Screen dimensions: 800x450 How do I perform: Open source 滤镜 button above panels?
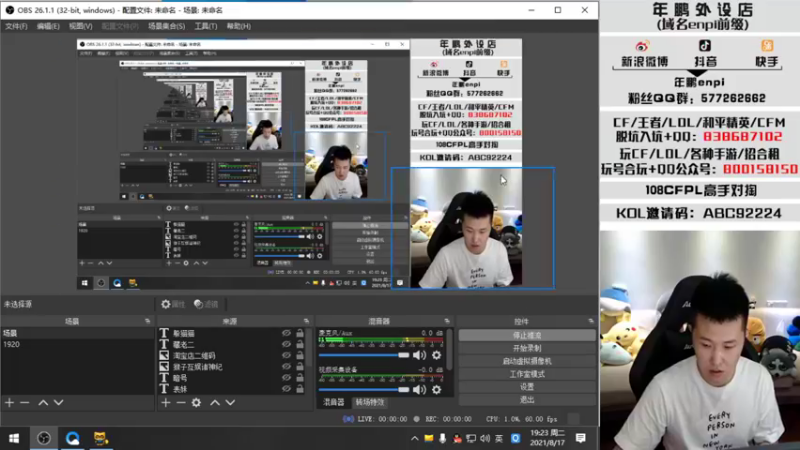click(x=206, y=304)
